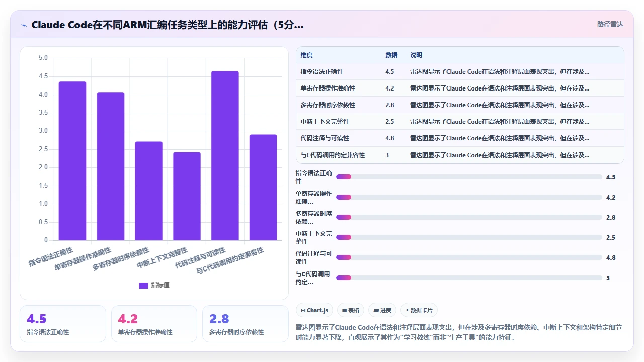This screenshot has height=362, width=644.
Task: Click the 5.0 y-axis label
Action: tap(43, 58)
